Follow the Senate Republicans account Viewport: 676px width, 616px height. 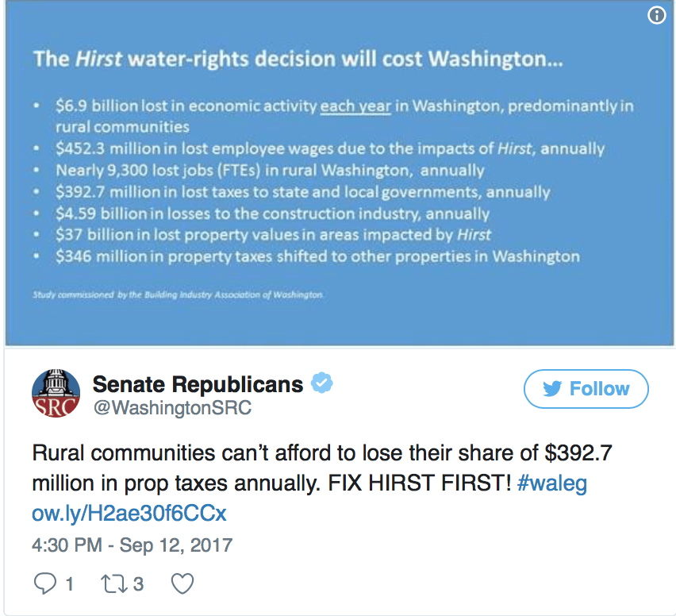pyautogui.click(x=586, y=389)
